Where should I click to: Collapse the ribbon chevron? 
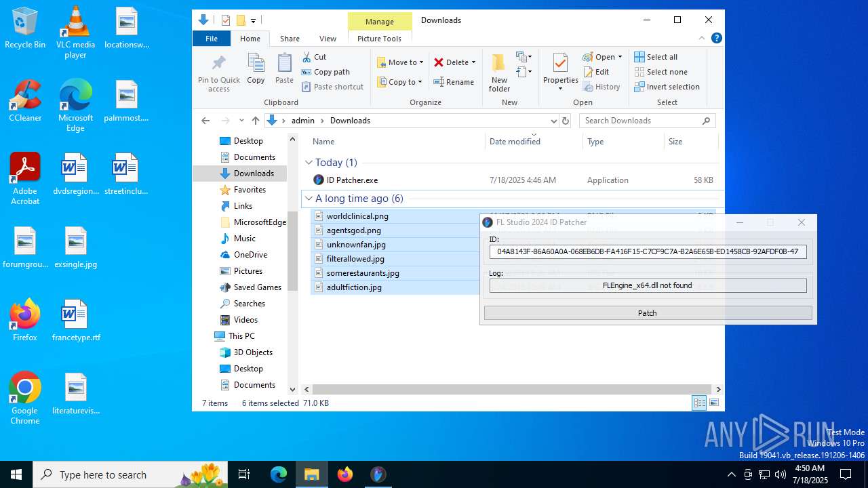tap(702, 38)
